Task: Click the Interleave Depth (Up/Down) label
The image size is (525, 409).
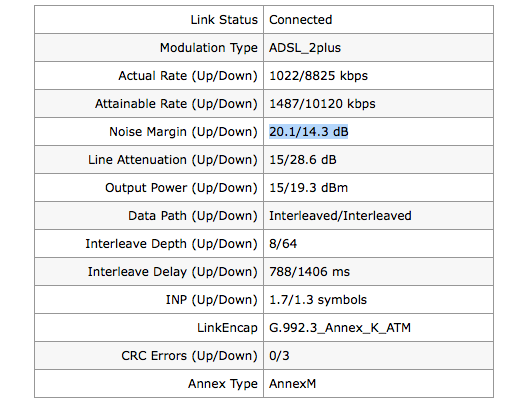Action: (x=171, y=244)
